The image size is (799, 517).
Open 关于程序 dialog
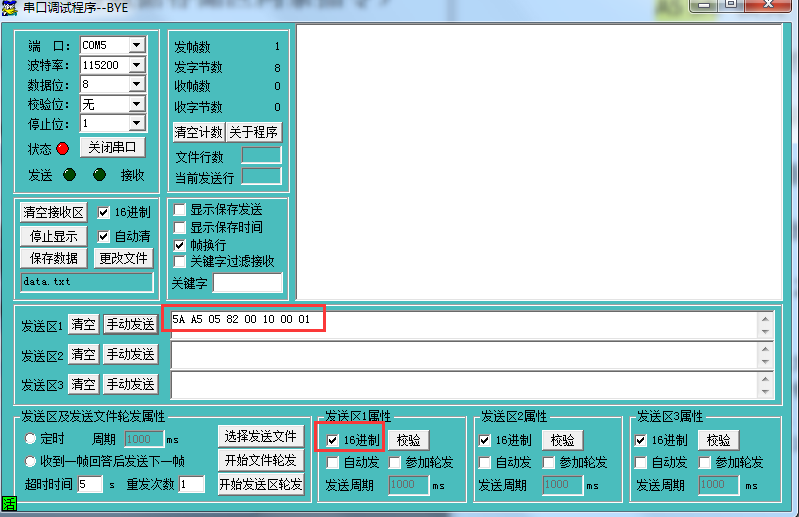coord(253,132)
